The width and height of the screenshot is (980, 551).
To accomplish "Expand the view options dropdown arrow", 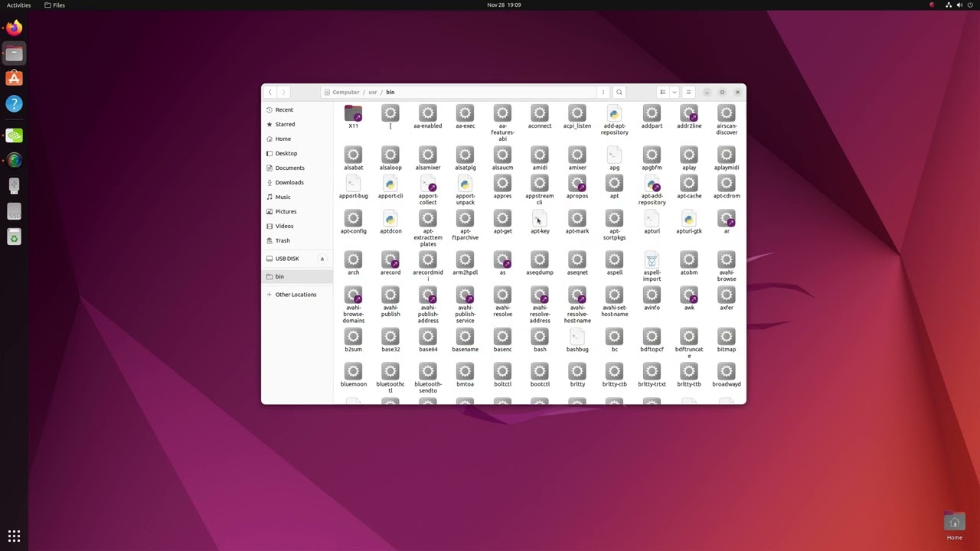I will [x=674, y=92].
